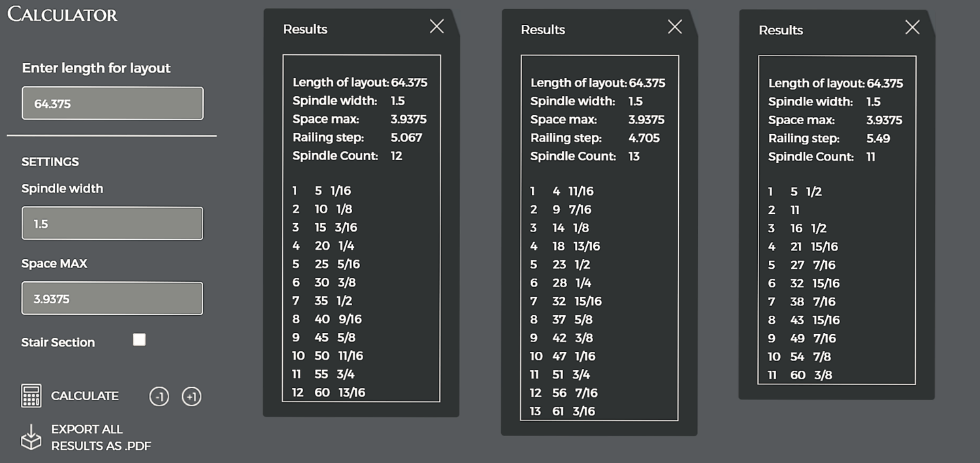Close the 11-spindle results panel
Screen dimensions: 980x463
coord(912,27)
